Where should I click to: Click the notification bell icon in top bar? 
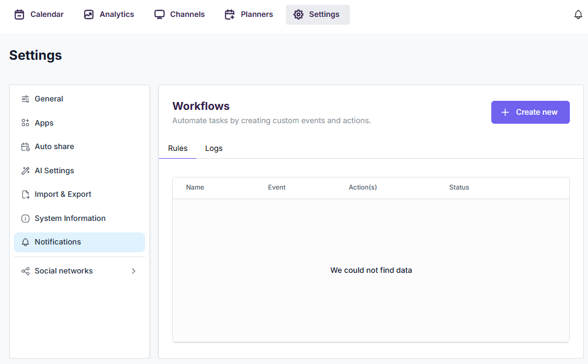578,14
